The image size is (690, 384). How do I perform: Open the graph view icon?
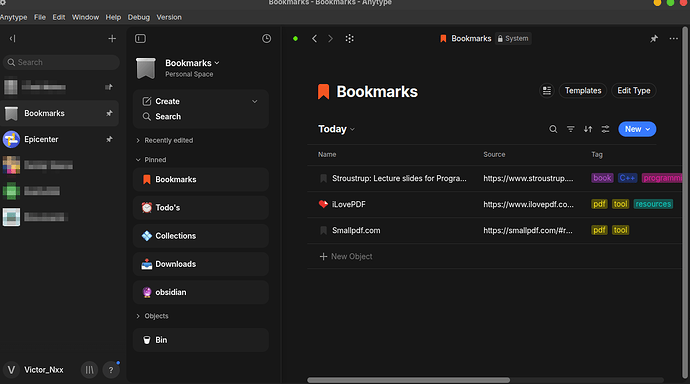coord(349,39)
